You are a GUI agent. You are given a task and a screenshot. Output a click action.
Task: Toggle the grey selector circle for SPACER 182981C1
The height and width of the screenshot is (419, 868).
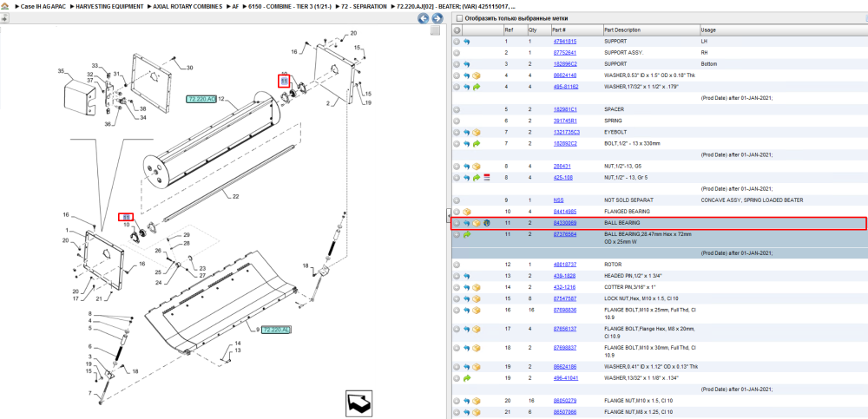tap(457, 109)
